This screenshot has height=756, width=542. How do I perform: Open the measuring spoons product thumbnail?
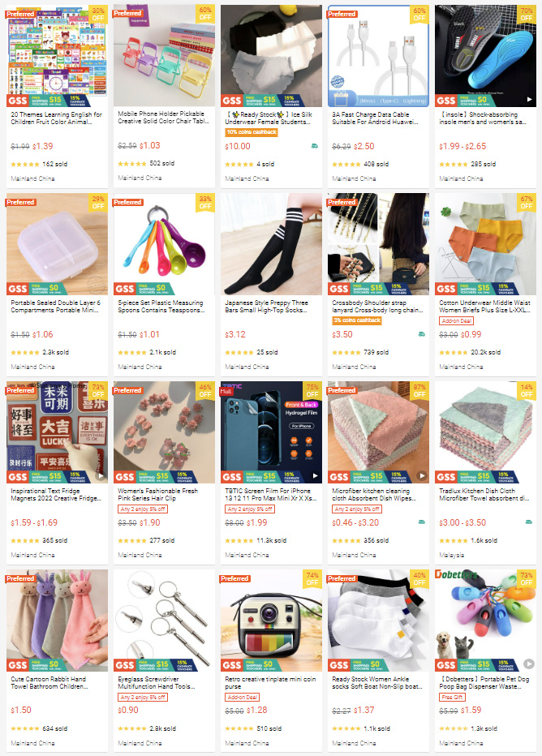click(165, 244)
